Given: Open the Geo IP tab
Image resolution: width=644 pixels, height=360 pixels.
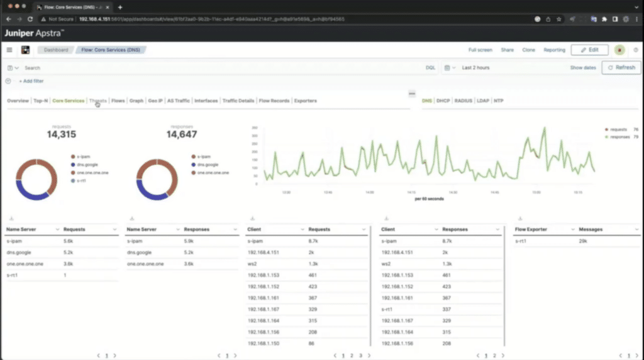Looking at the screenshot, I should tap(155, 101).
